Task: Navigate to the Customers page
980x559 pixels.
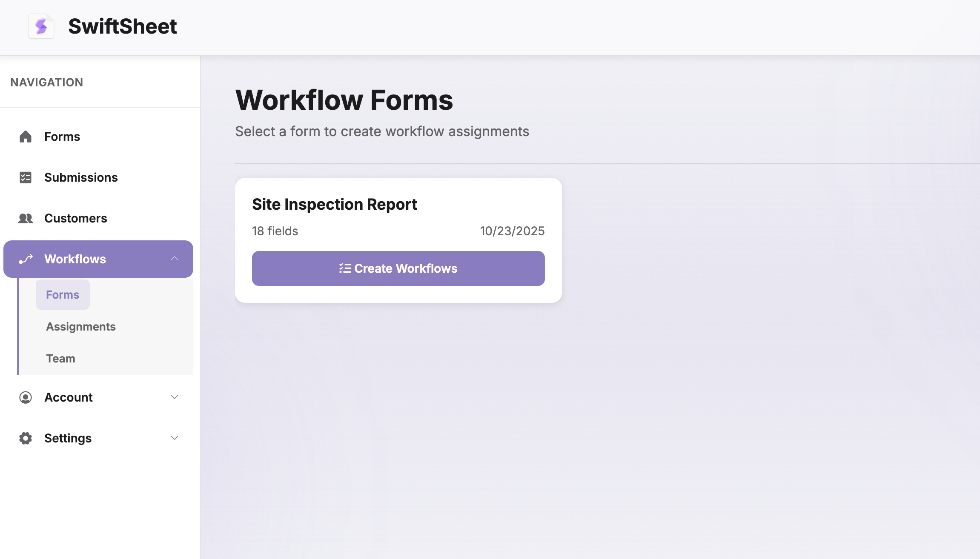Action: pos(75,218)
